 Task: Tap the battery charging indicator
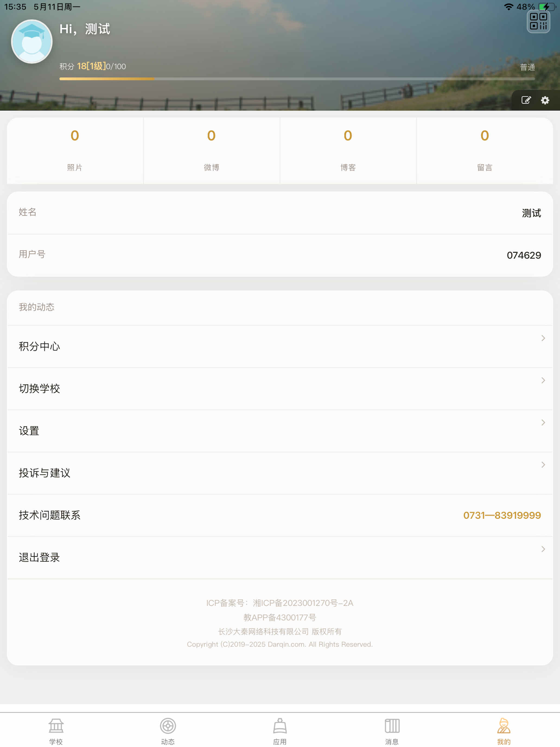(x=546, y=7)
